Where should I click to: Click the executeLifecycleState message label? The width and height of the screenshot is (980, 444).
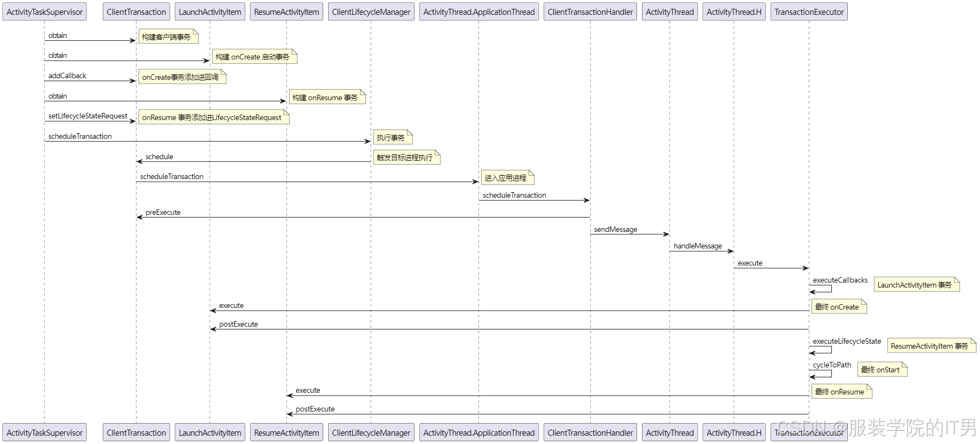pos(847,342)
